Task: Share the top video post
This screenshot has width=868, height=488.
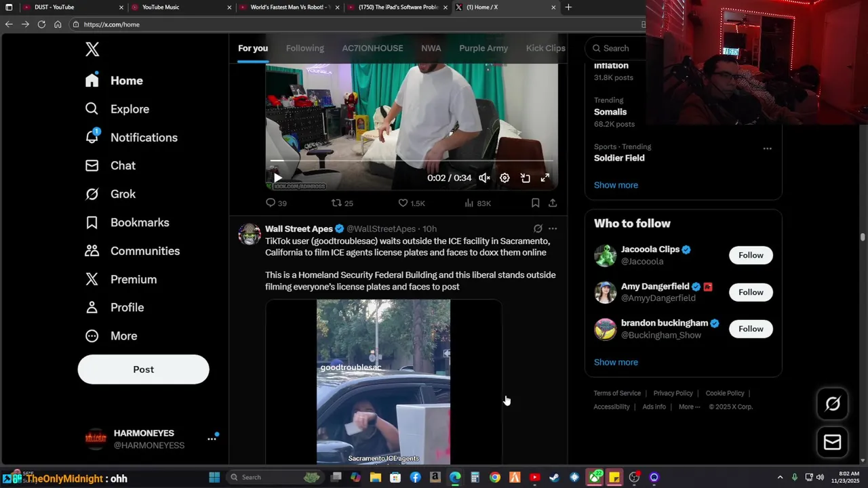Action: click(x=553, y=203)
